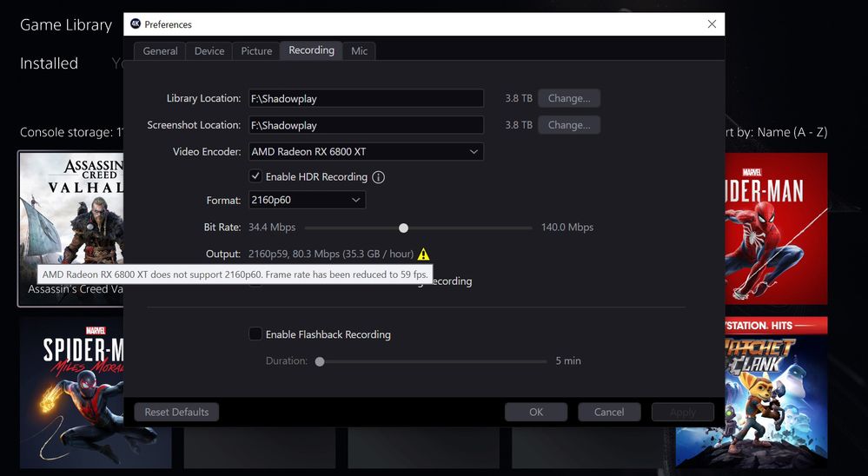Click the 4K app icon in title bar
The image size is (868, 476).
[135, 23]
